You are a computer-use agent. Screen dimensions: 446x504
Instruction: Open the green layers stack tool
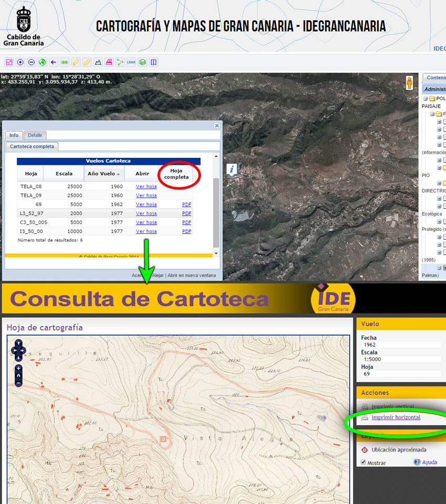pyautogui.click(x=142, y=62)
